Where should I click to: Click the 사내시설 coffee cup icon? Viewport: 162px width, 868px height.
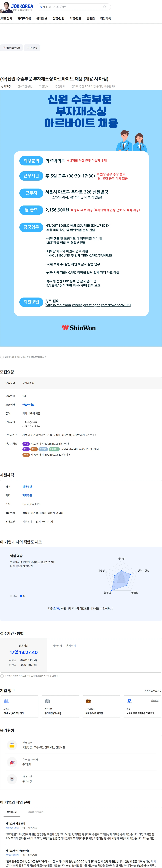(x=12, y=779)
